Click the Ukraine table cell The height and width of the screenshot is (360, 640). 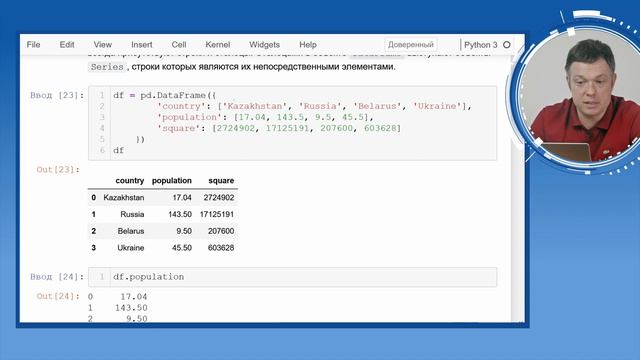click(x=131, y=248)
